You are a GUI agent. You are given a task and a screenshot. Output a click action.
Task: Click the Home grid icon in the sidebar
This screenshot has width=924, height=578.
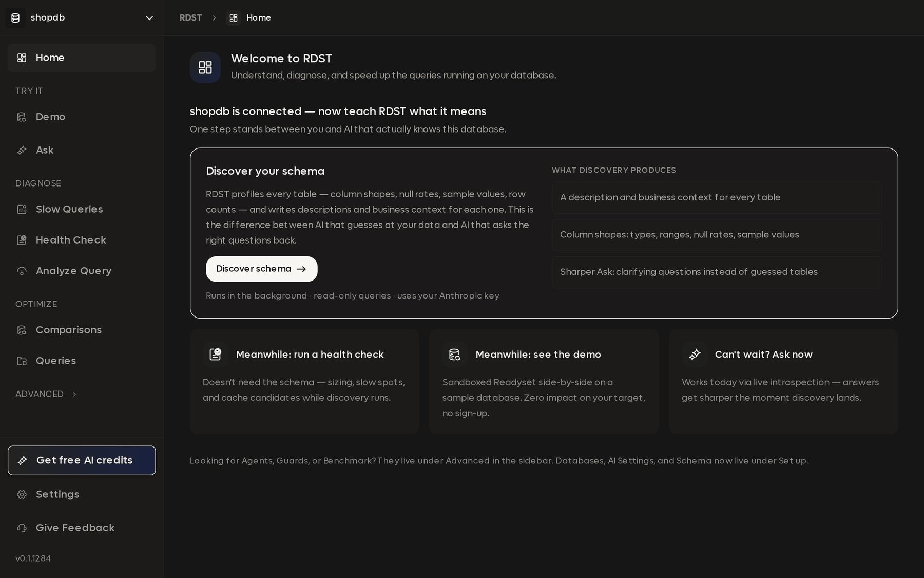point(22,58)
